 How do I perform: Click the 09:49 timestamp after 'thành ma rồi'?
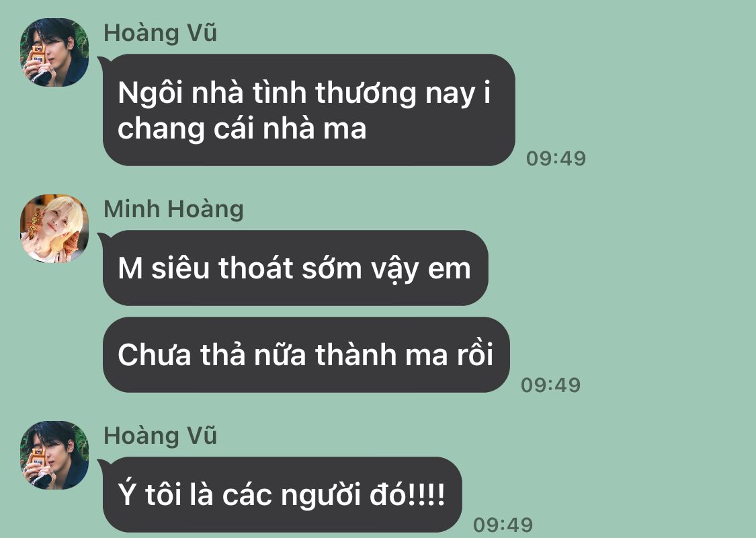pos(550,385)
